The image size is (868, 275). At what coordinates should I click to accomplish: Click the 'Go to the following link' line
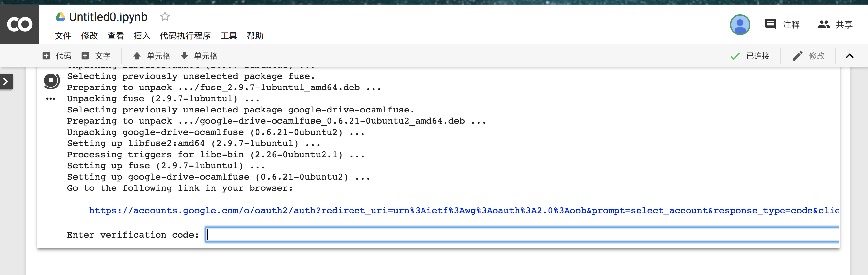click(x=180, y=188)
